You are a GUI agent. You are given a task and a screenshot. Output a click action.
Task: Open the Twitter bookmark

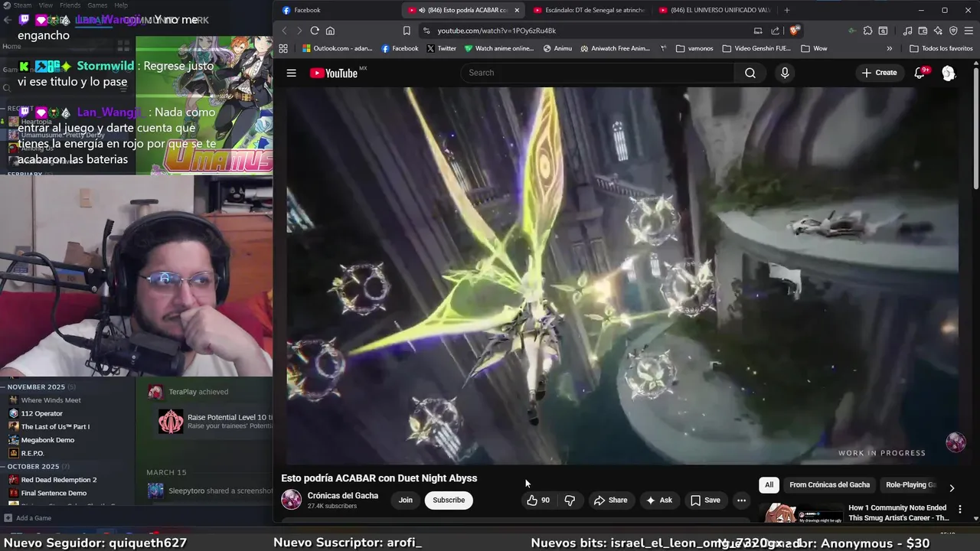(441, 48)
